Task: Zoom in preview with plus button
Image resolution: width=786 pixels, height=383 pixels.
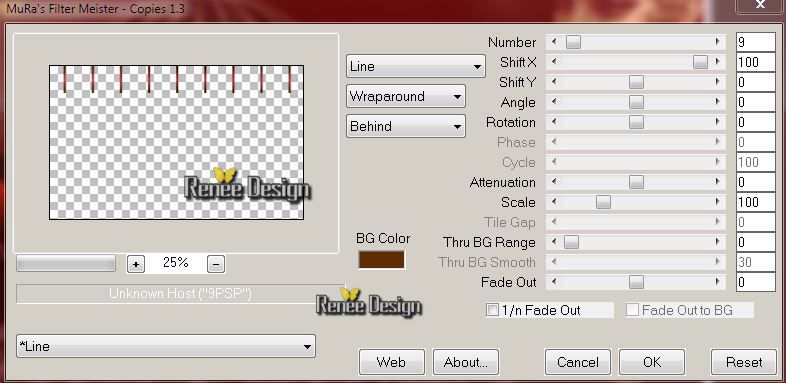Action: coord(136,264)
